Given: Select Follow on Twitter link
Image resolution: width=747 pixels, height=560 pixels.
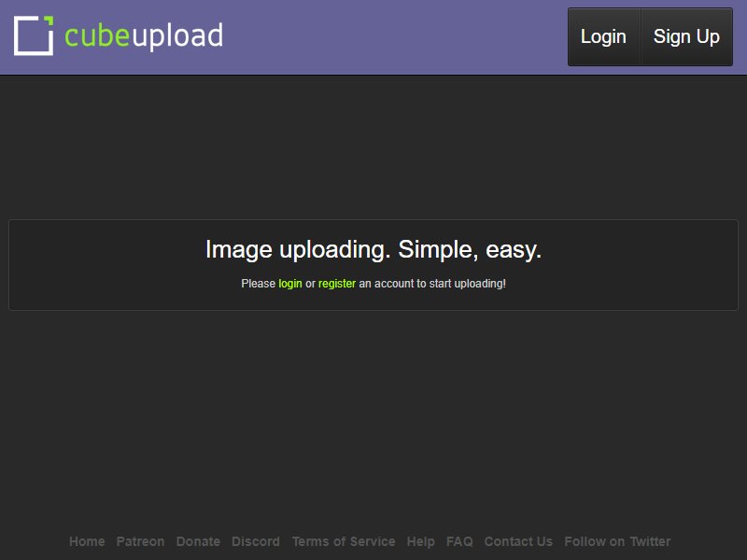Looking at the screenshot, I should 617,541.
